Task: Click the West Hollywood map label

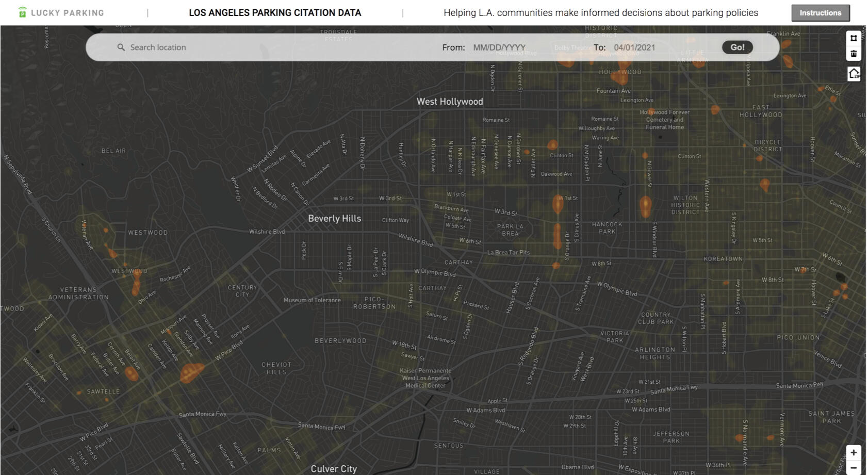Action: (450, 102)
